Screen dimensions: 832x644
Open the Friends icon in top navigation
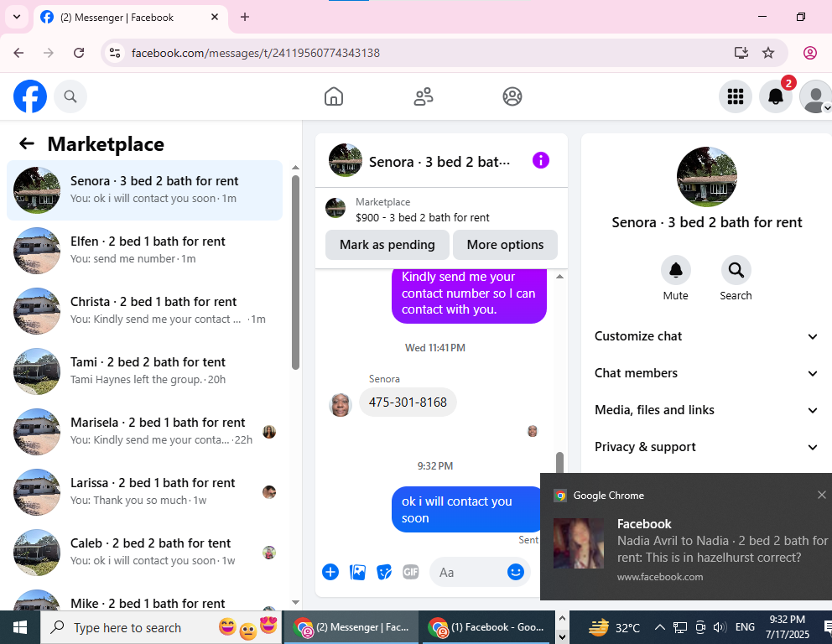(x=424, y=96)
